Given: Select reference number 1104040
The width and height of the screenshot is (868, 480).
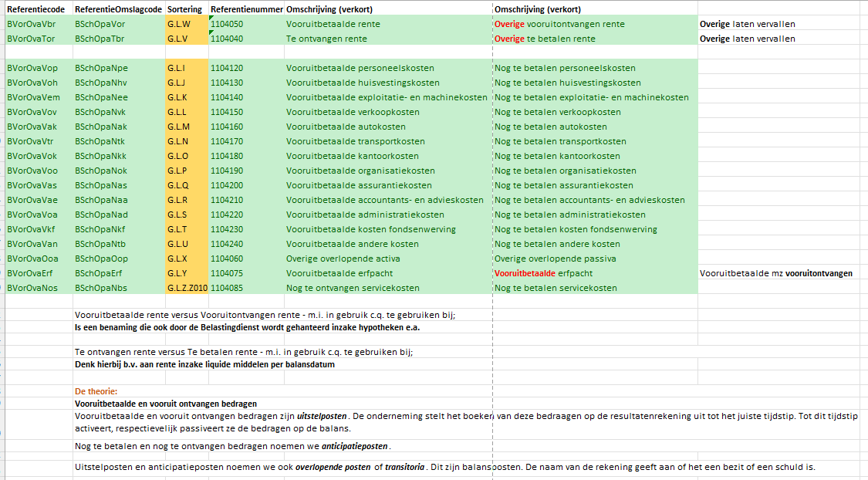Looking at the screenshot, I should (x=246, y=39).
